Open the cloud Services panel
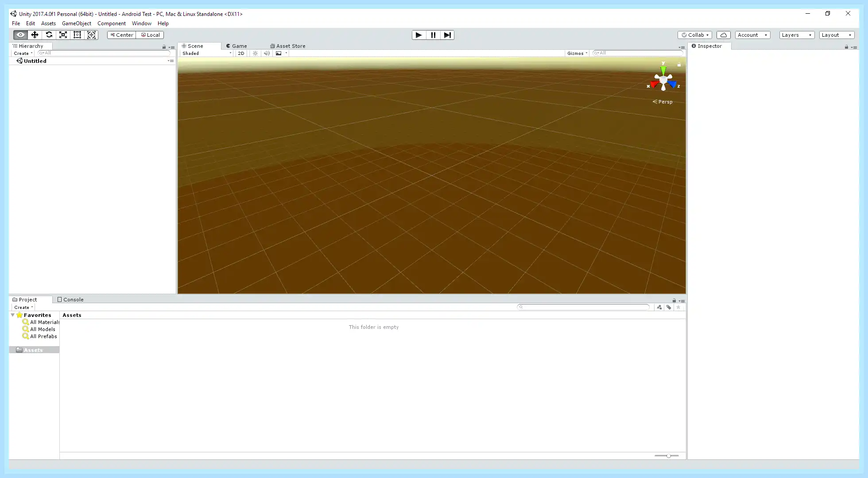Screen dimensions: 868x478 coord(724,35)
